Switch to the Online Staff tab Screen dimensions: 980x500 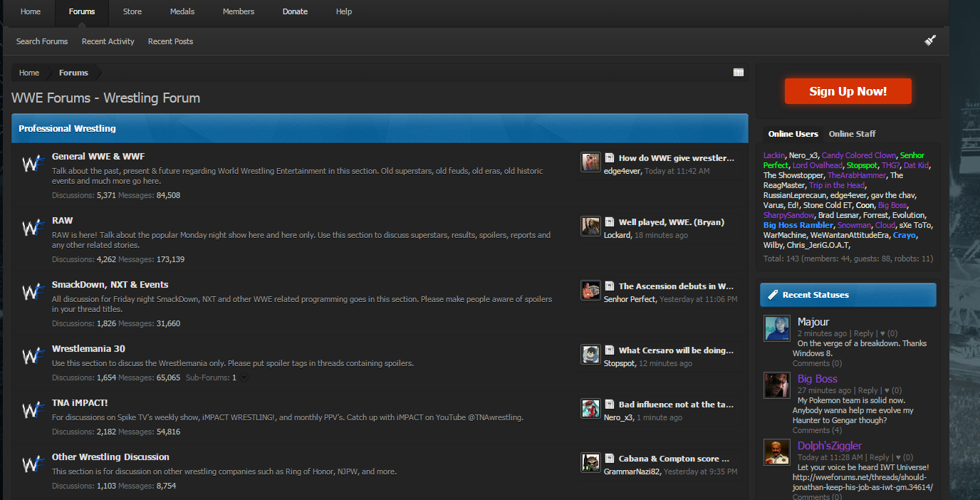click(852, 134)
